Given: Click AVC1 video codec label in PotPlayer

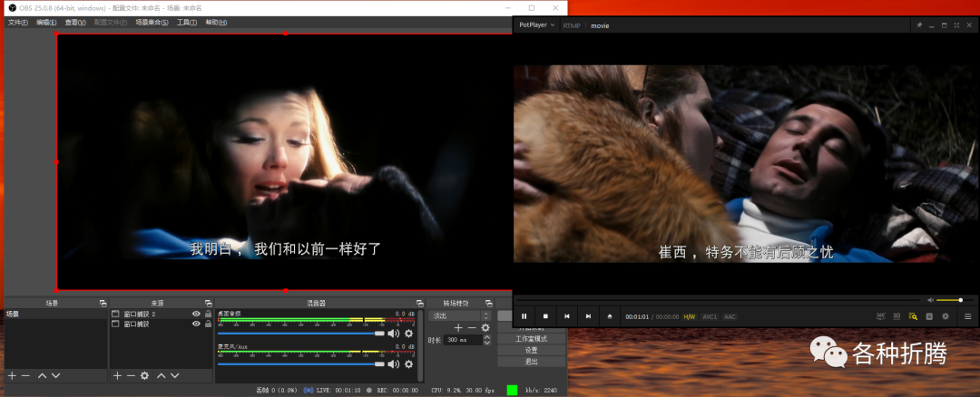Looking at the screenshot, I should pyautogui.click(x=710, y=316).
